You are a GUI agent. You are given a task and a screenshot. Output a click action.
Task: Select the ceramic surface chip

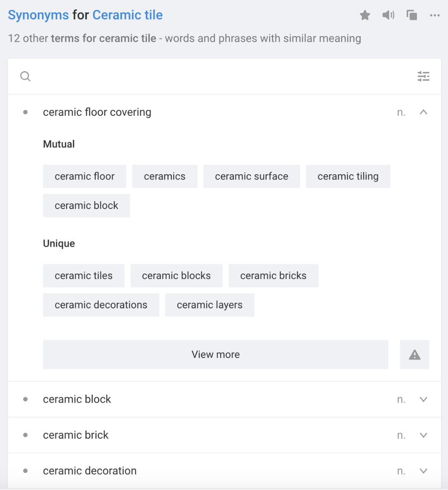[x=251, y=176]
